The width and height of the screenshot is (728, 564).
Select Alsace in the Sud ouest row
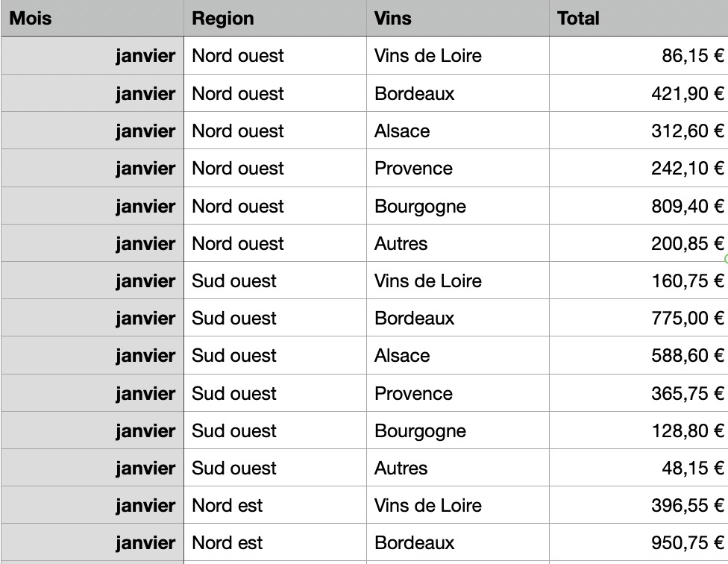pos(402,356)
